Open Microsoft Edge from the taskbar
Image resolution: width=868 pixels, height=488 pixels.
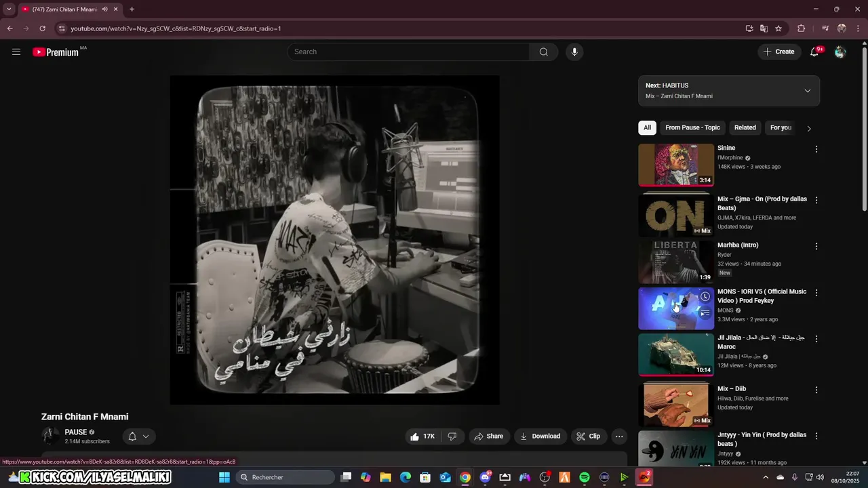(x=406, y=477)
